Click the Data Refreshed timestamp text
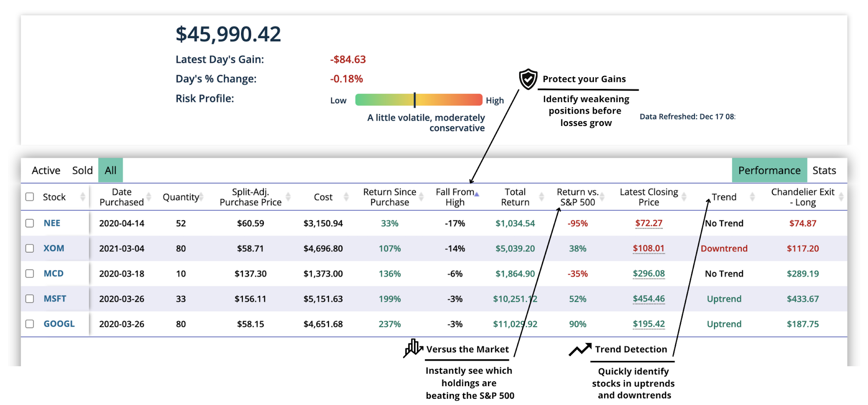Viewport: 868px width, 405px height. click(x=687, y=117)
